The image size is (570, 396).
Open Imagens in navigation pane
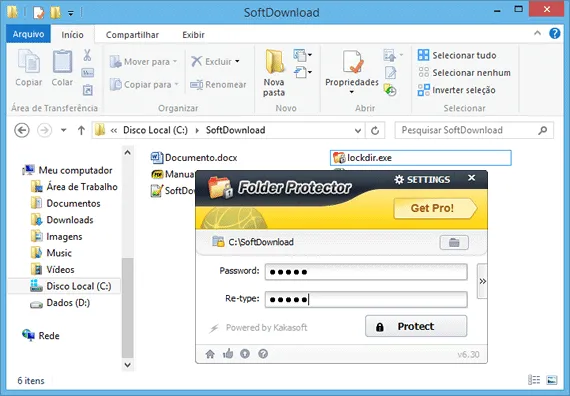[57, 237]
